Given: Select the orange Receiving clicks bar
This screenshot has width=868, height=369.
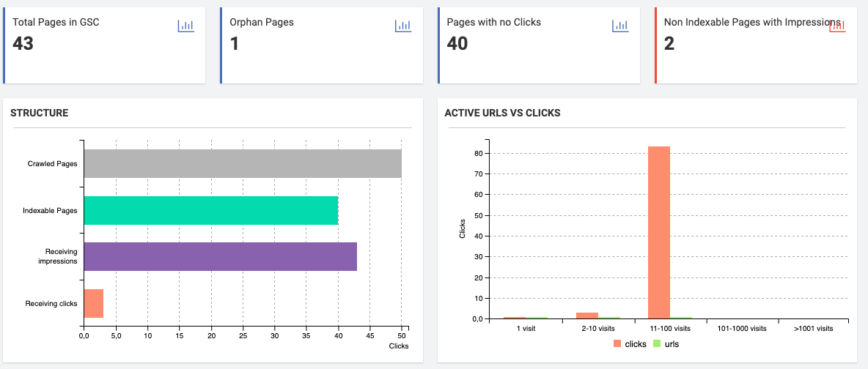Looking at the screenshot, I should point(94,303).
